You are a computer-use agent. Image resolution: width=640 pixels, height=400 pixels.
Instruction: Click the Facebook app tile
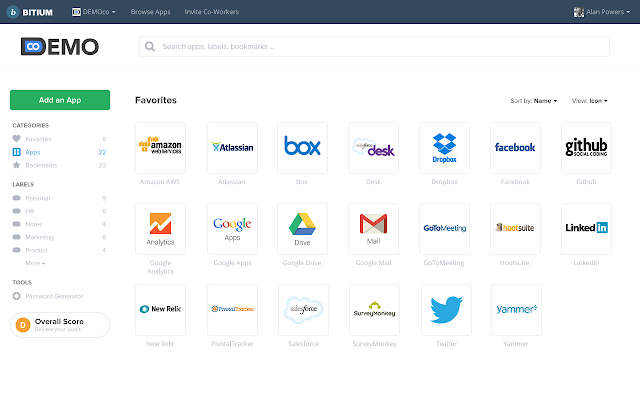(515, 148)
